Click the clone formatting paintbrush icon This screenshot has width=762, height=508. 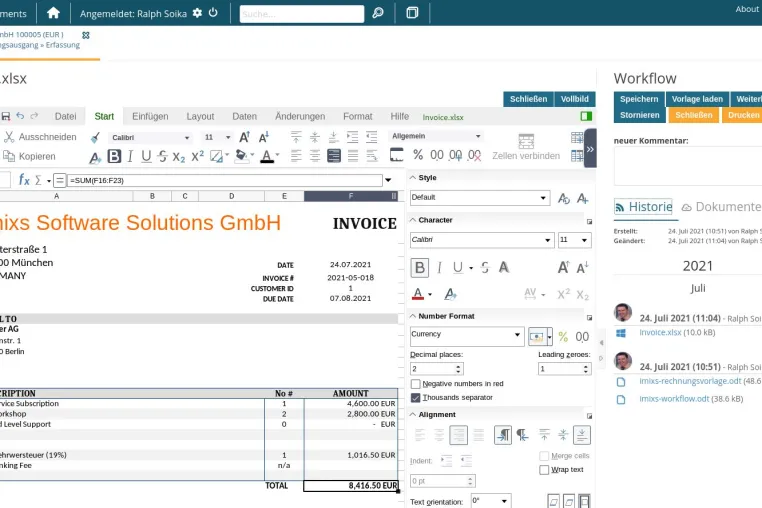(x=95, y=138)
